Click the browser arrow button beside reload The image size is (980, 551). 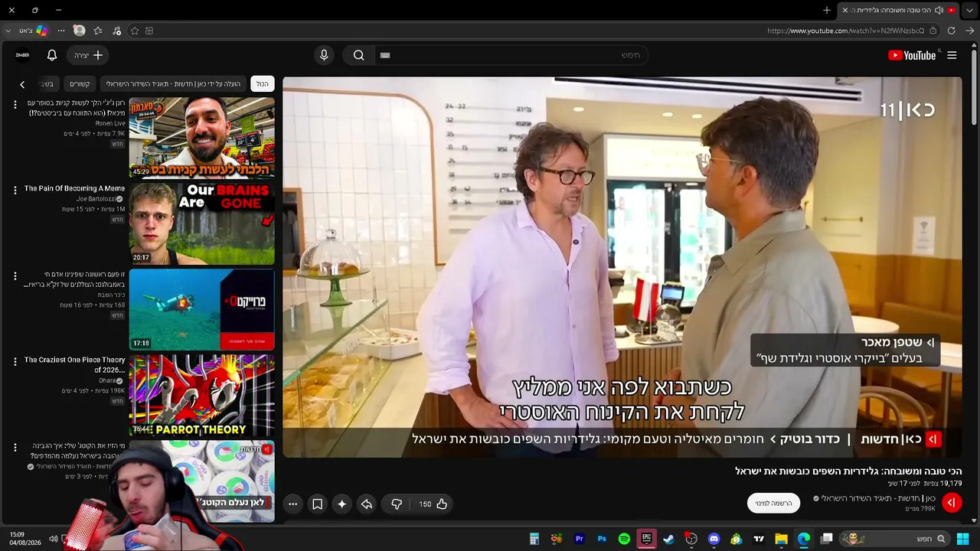pyautogui.click(x=969, y=31)
